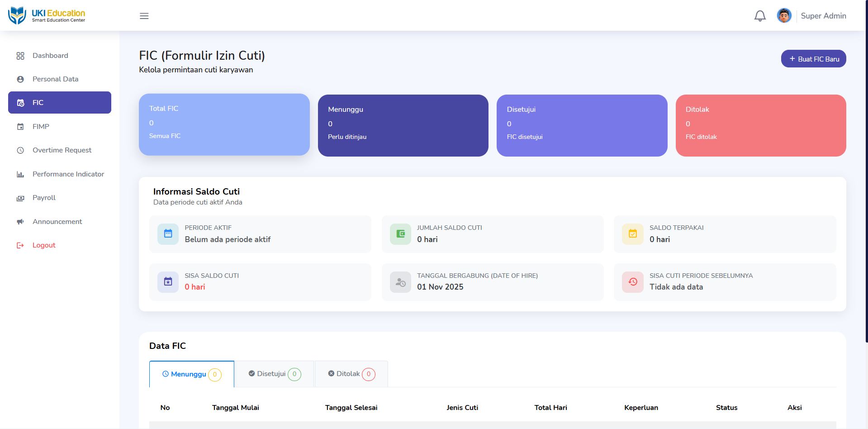Click the Overtime Request clock icon

point(20,150)
